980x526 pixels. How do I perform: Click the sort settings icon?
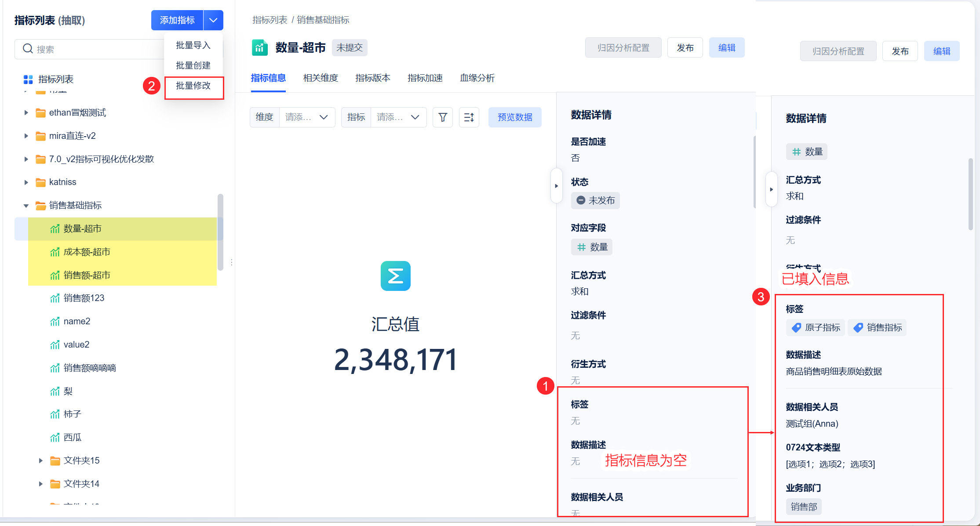469,117
